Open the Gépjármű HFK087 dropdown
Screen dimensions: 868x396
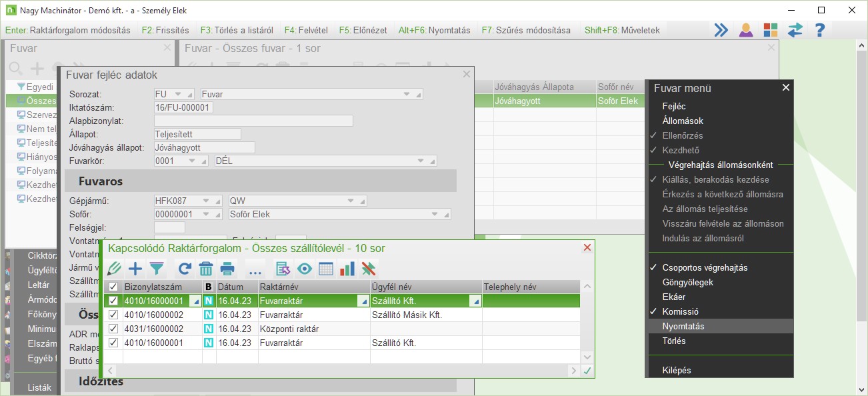[207, 201]
